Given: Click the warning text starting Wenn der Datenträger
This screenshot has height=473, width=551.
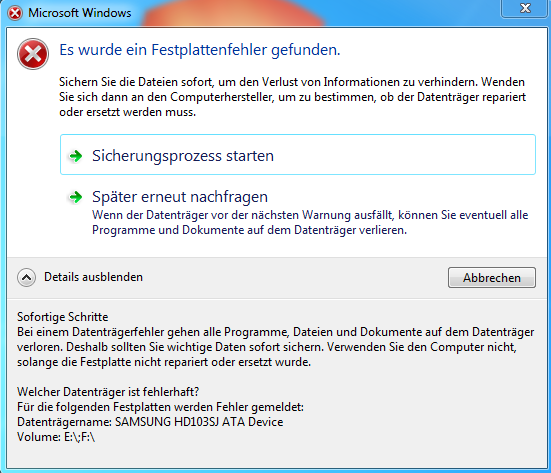Looking at the screenshot, I should [x=310, y=222].
